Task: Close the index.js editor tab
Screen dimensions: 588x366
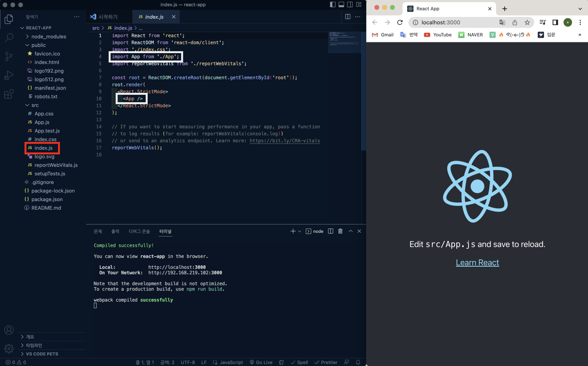Action: pyautogui.click(x=174, y=17)
